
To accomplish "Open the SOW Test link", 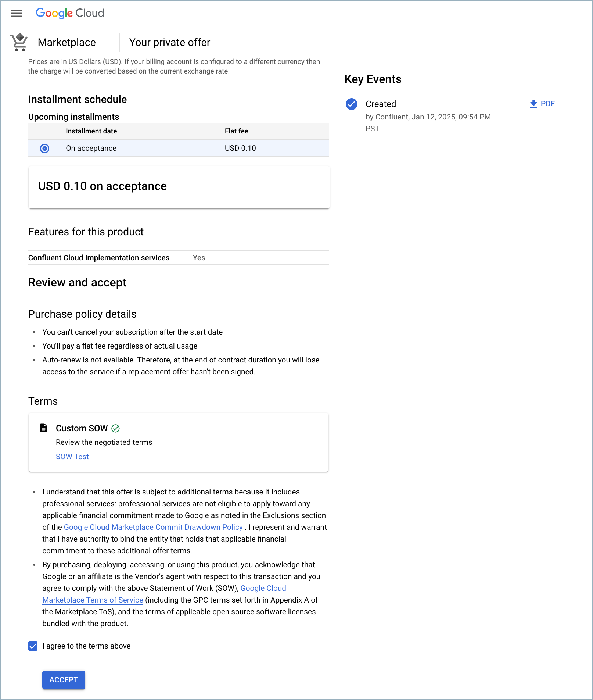I will click(72, 457).
